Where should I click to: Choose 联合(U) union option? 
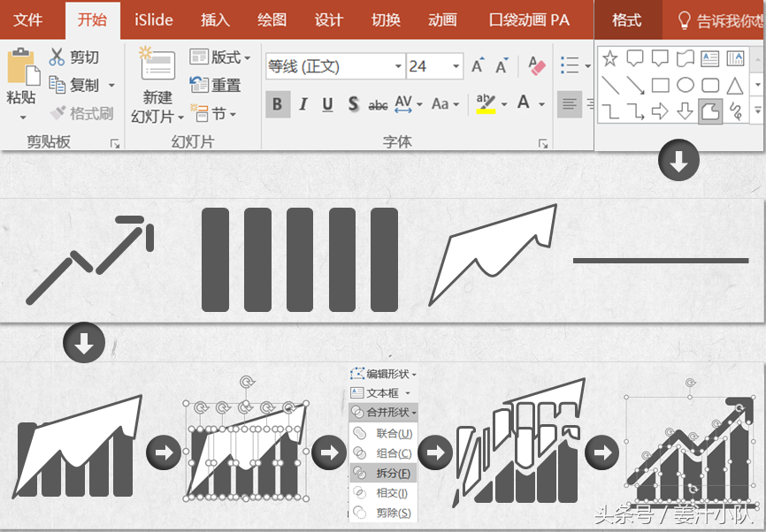click(384, 433)
